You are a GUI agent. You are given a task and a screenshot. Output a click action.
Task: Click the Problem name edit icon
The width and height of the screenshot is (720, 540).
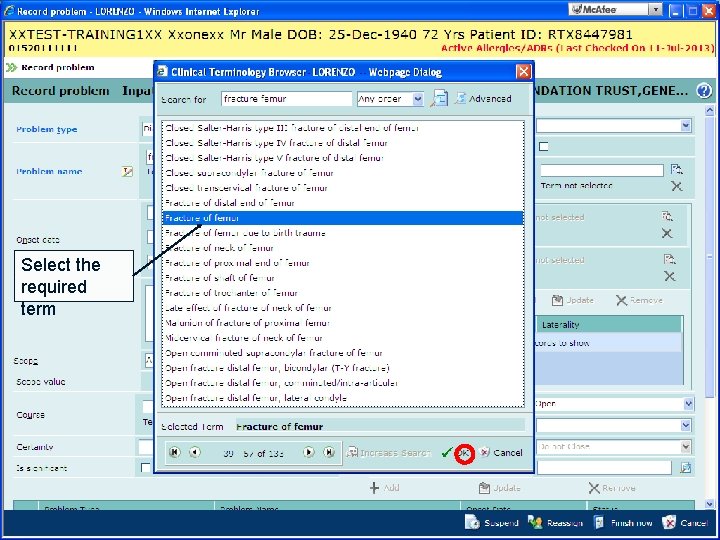click(x=127, y=172)
